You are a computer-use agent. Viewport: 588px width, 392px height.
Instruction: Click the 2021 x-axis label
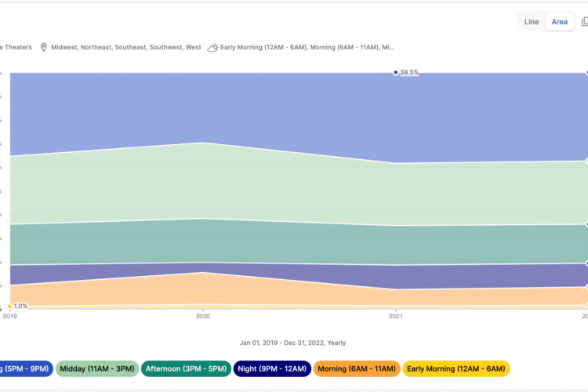pyautogui.click(x=396, y=316)
